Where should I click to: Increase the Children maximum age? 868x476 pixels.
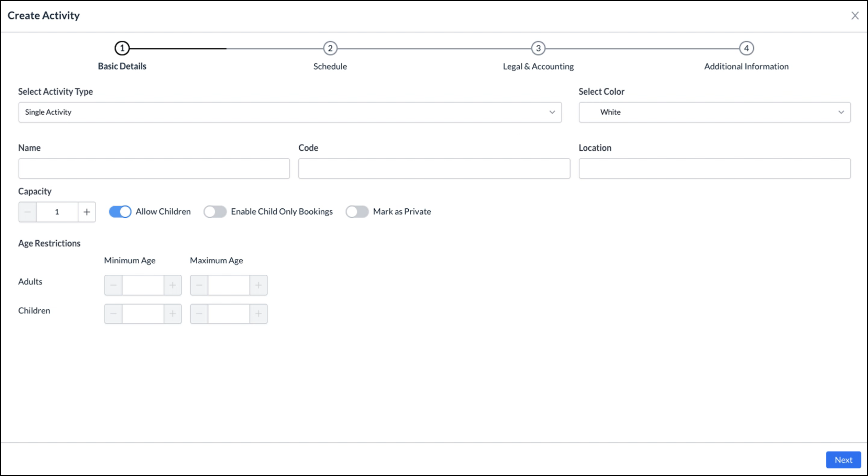258,313
